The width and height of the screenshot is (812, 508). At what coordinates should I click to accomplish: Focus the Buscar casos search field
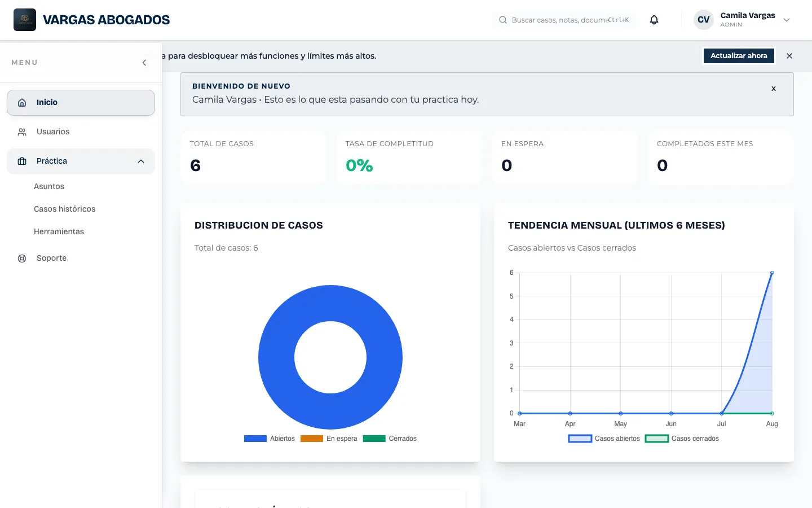click(x=564, y=20)
